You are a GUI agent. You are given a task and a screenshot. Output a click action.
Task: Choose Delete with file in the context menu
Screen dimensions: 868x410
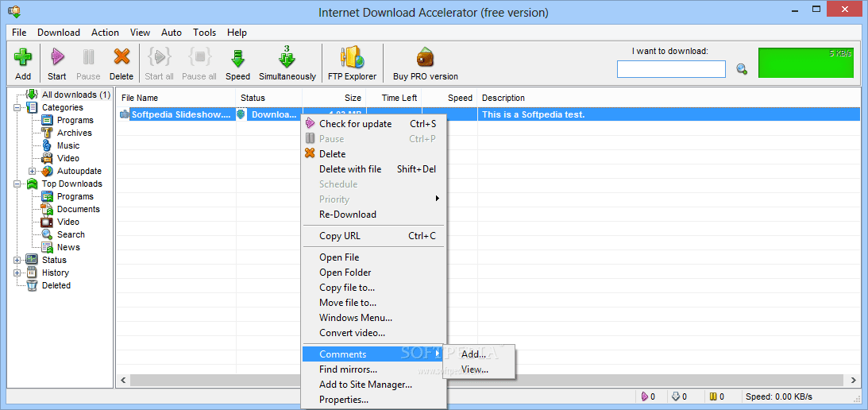point(374,169)
